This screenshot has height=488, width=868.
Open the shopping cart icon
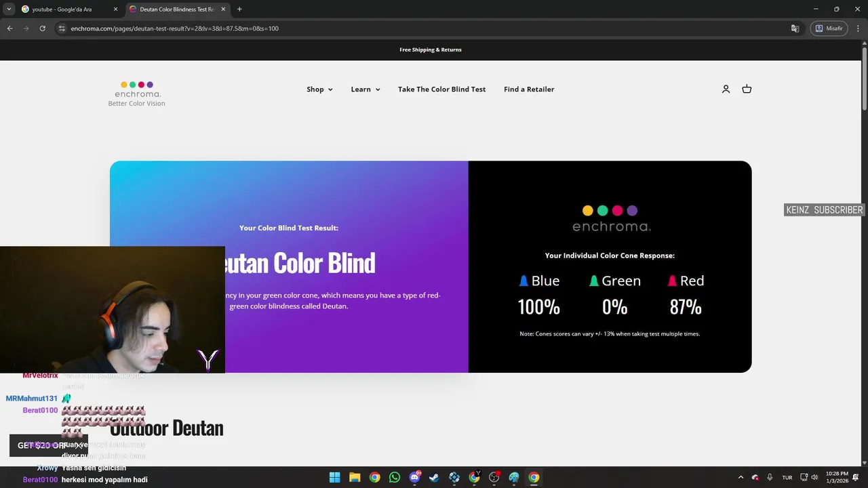pyautogui.click(x=747, y=89)
